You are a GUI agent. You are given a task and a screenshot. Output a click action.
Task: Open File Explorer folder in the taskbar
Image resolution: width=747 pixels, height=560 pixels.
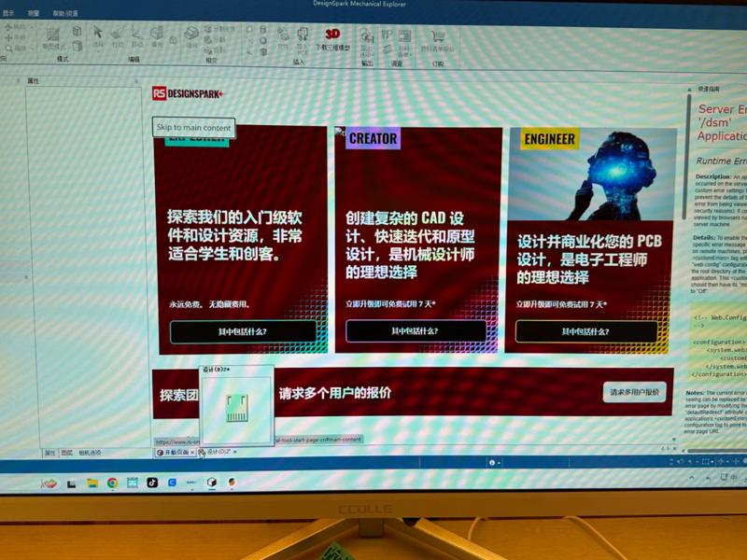click(x=92, y=483)
